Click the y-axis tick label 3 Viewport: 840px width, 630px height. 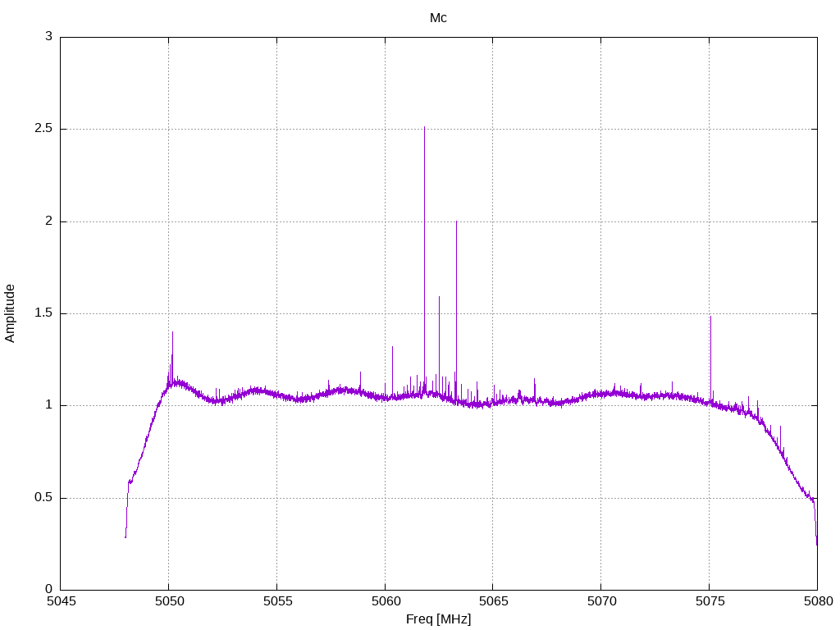coord(48,36)
